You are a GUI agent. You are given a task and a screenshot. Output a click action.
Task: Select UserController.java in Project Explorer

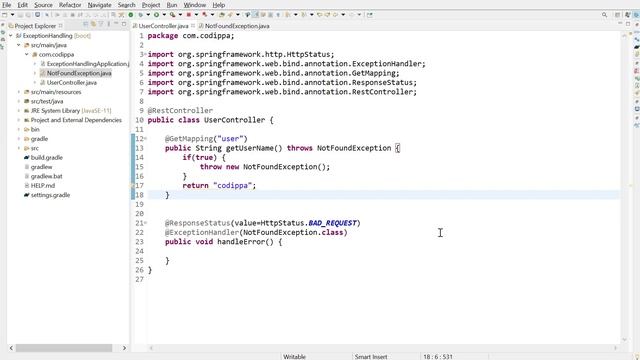[71, 82]
